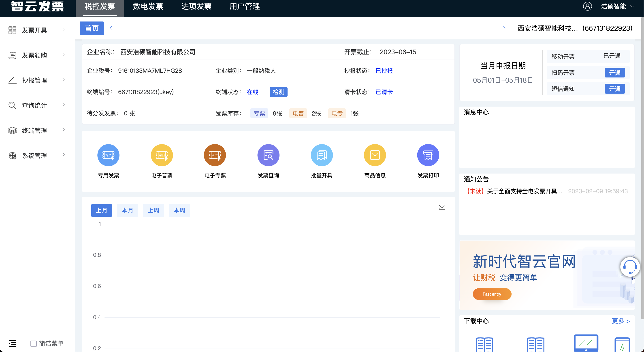Click the Fast entry button
Screen dimensions: 644x352
492,294
